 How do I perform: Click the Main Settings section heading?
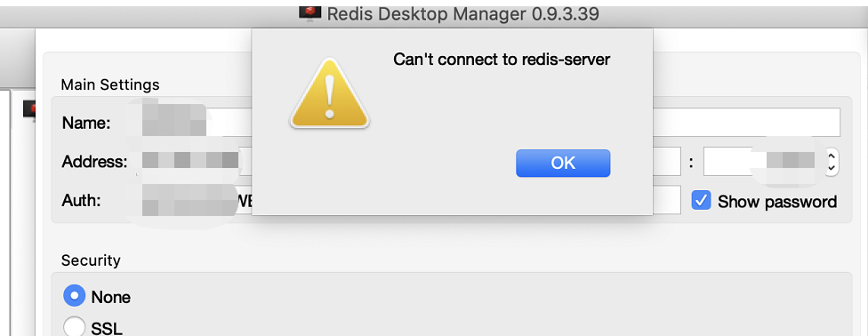110,84
